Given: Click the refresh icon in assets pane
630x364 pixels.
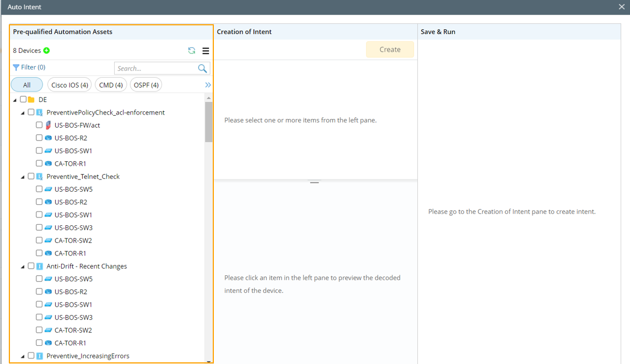Looking at the screenshot, I should (192, 51).
